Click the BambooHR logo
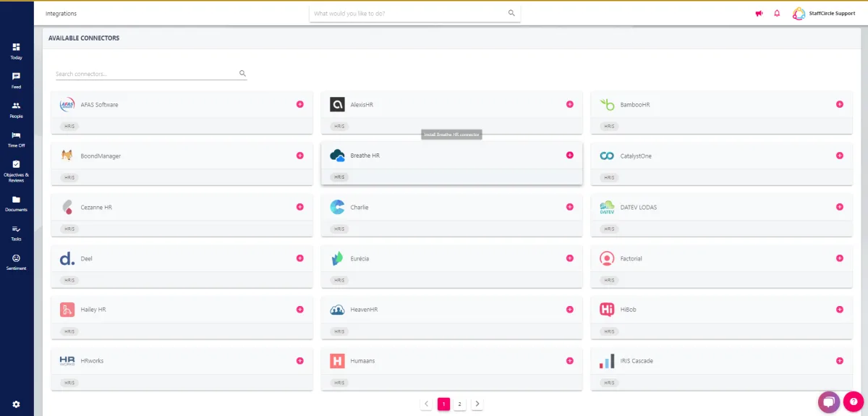The image size is (868, 416). click(607, 105)
